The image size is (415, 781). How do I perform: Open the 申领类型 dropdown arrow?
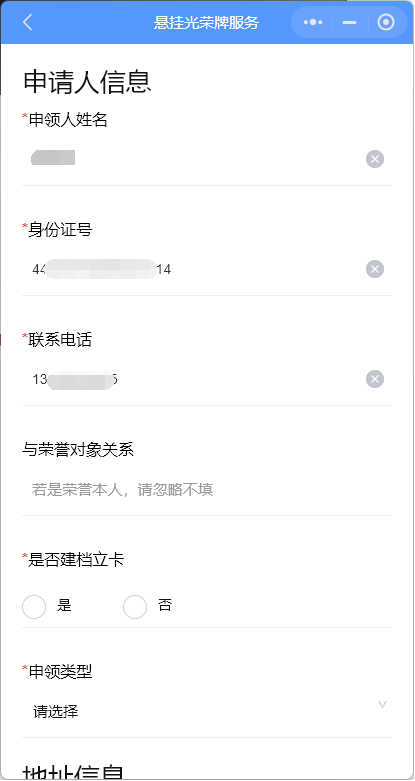[x=382, y=704]
